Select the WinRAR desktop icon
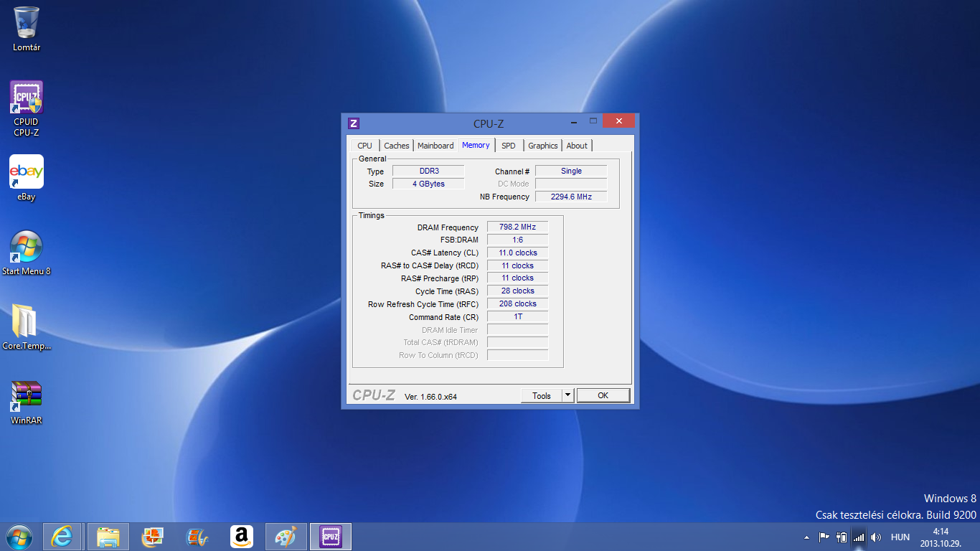Screen dimensions: 980x551 coord(27,395)
